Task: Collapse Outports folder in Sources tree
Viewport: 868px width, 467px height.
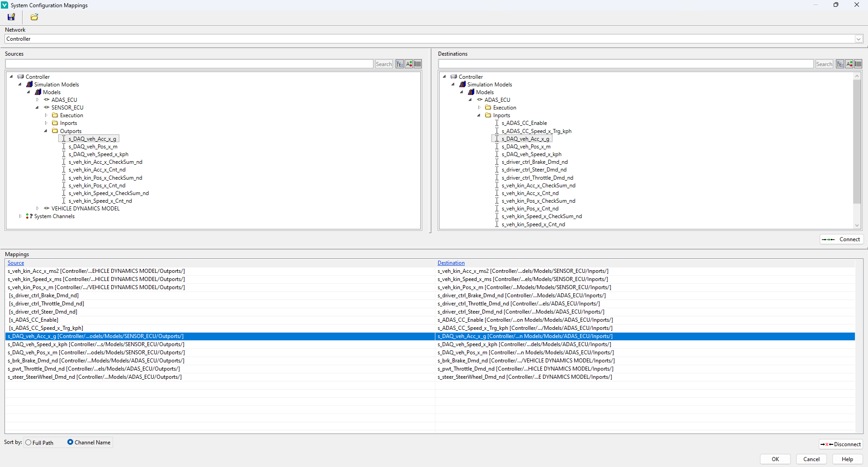Action: (46, 131)
